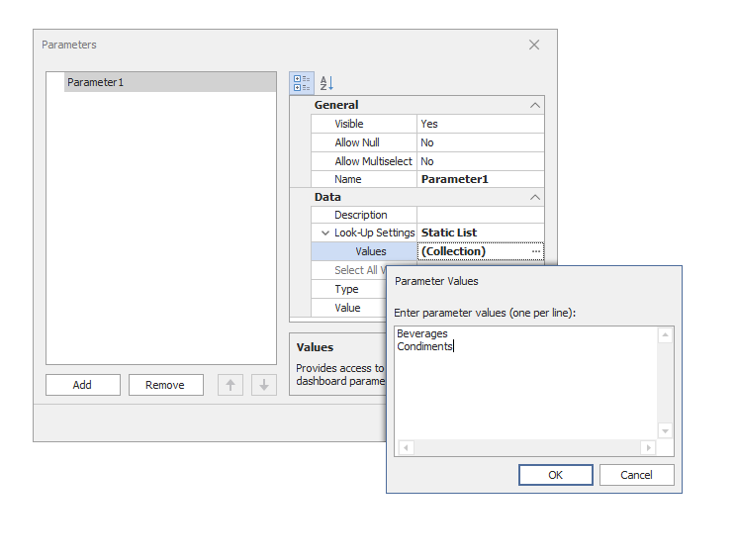The image size is (737, 560).
Task: Select the Value property row
Action: (349, 308)
